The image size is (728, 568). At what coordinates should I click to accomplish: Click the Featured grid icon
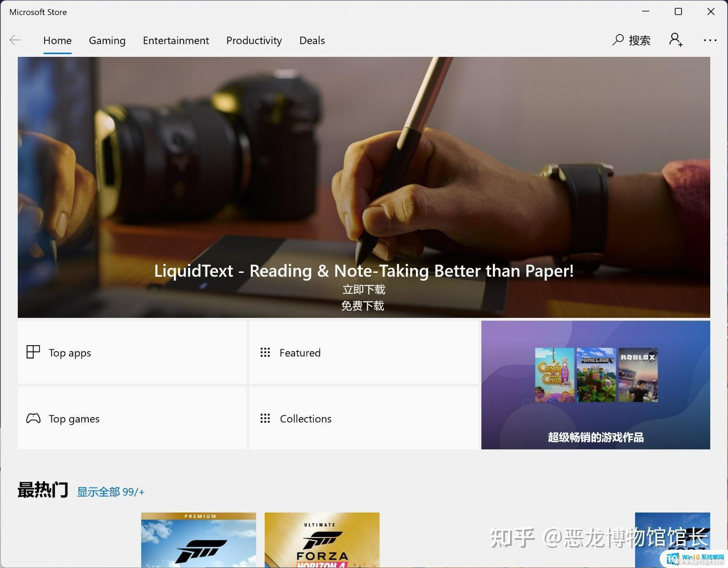pyautogui.click(x=265, y=352)
